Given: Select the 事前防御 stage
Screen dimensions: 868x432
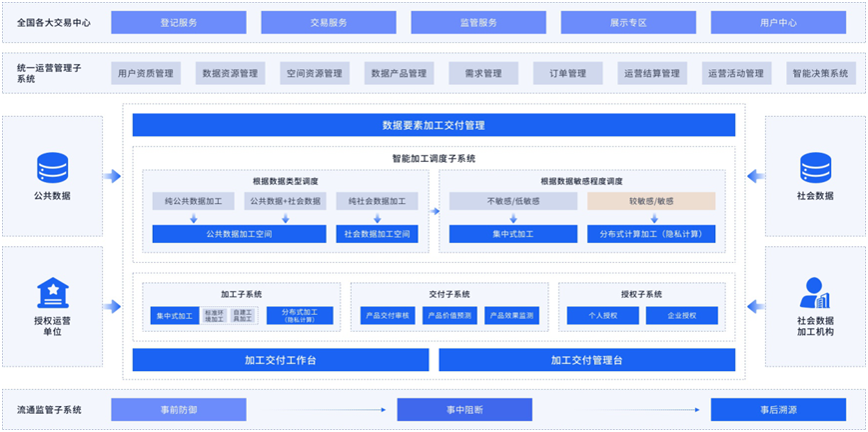Looking at the screenshot, I should click(178, 410).
